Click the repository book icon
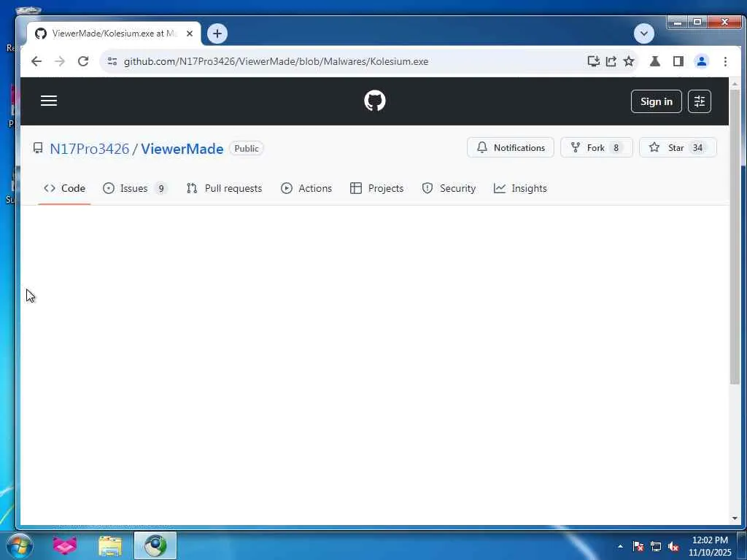This screenshot has height=560, width=747. click(x=38, y=148)
